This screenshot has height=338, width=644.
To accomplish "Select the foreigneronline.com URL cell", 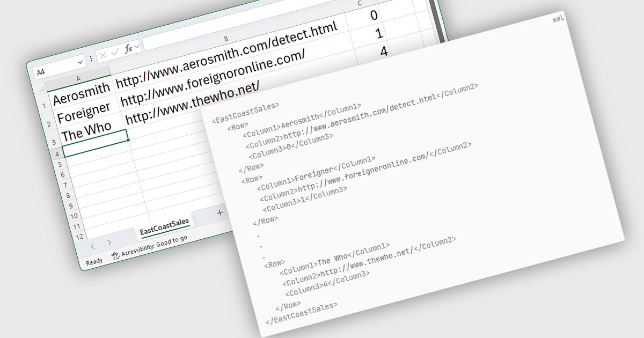I will tap(214, 78).
